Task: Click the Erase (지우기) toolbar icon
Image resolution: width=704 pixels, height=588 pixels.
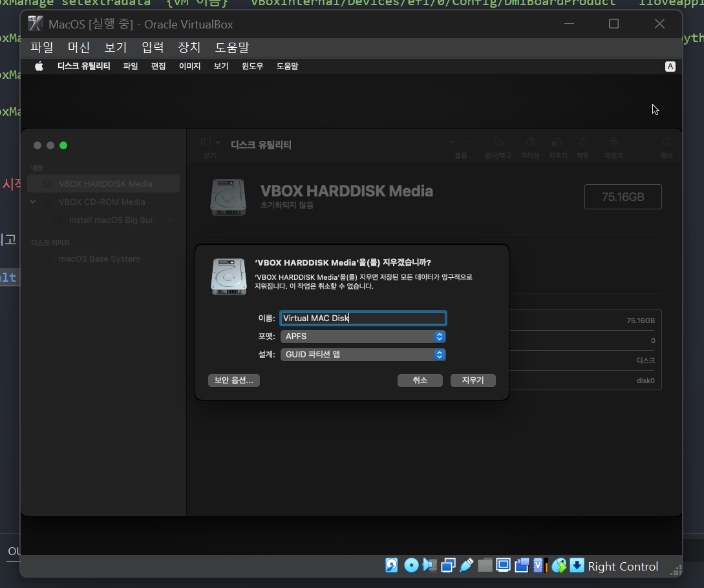Action: [557, 142]
